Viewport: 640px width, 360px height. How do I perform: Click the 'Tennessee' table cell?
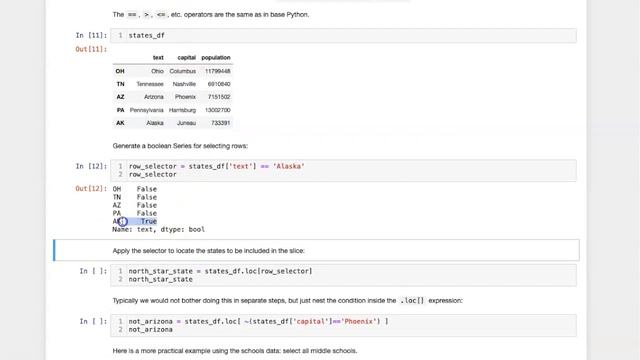click(x=150, y=84)
